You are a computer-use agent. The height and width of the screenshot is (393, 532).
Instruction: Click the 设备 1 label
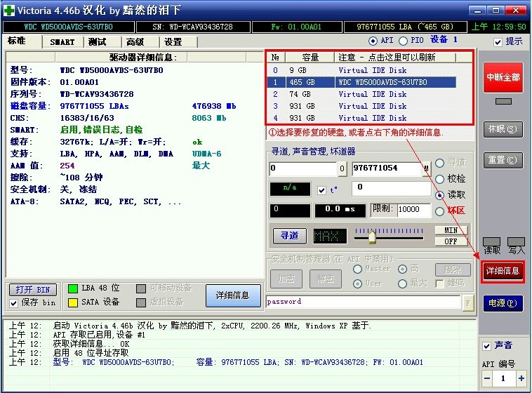pyautogui.click(x=444, y=40)
